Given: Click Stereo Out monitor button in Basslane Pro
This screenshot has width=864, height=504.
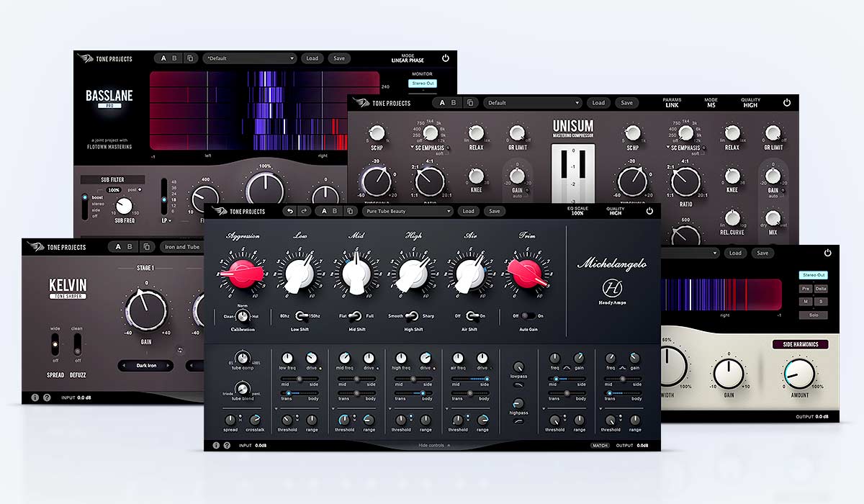Looking at the screenshot, I should (423, 84).
